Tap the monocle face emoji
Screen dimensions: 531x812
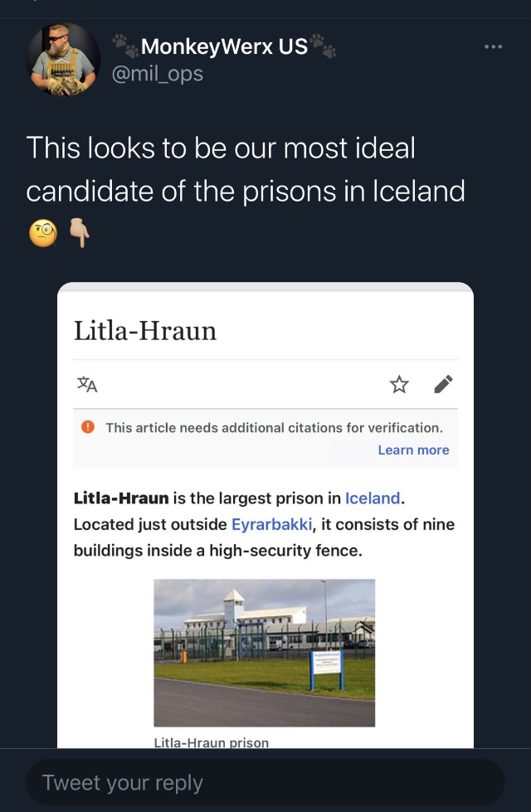(x=43, y=234)
